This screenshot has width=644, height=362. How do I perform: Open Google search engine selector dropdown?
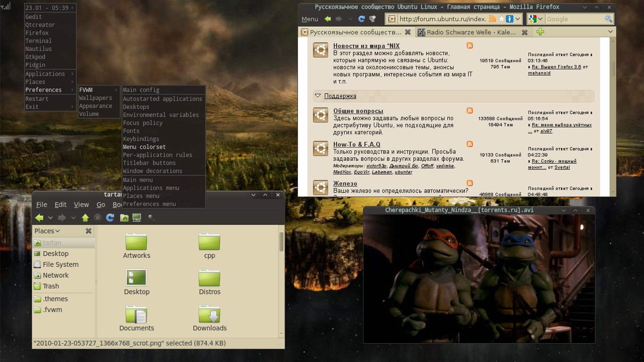click(536, 19)
